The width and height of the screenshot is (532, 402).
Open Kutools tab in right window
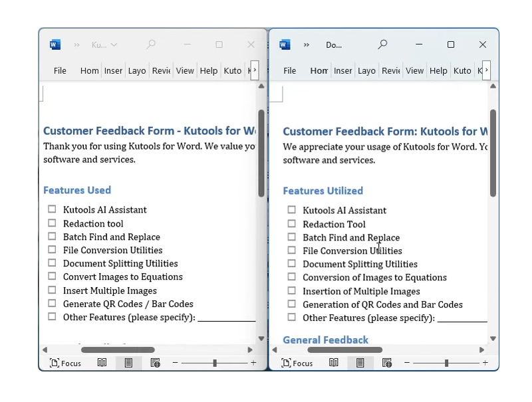coord(462,70)
